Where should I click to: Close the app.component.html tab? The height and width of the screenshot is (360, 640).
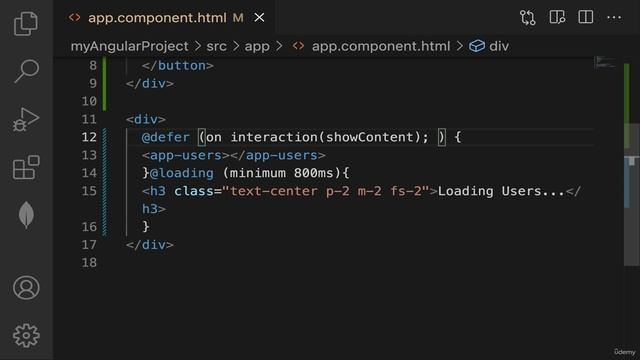tap(259, 18)
